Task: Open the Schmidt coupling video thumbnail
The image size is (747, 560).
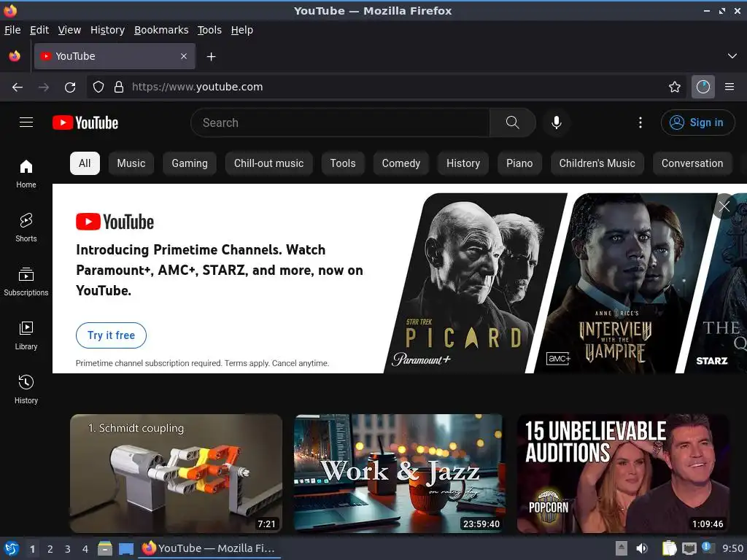Action: [x=176, y=473]
